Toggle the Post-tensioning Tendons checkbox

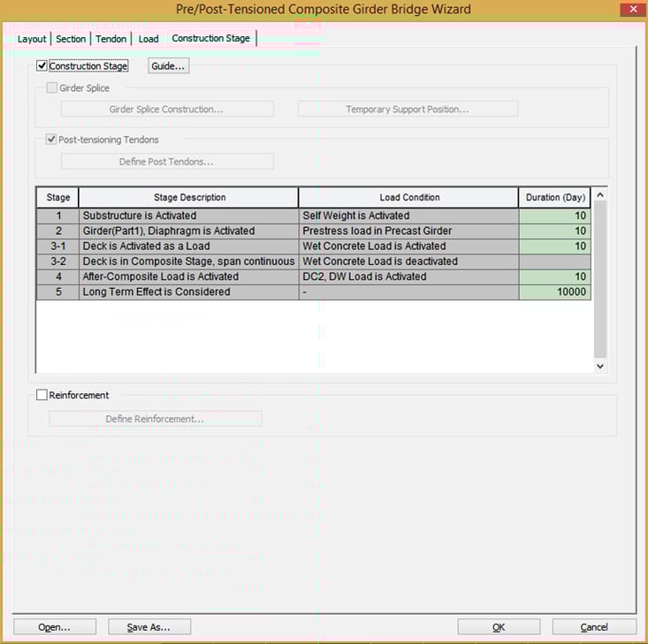pos(52,140)
